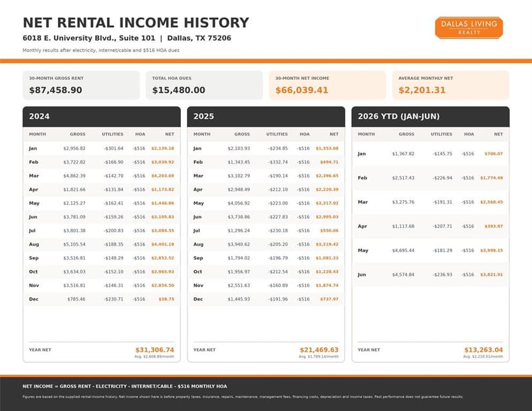Select the 2026 June gross amount $4,574.84
532x411 pixels.
403,275
